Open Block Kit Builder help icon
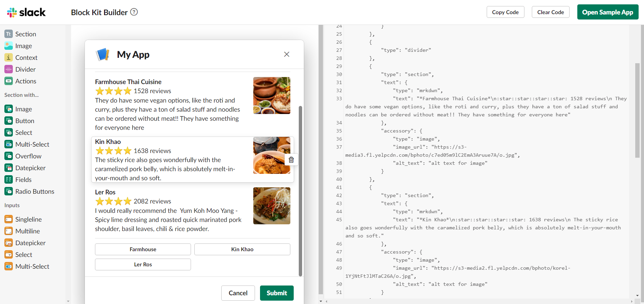Screen dimensions: 644x304 [134, 12]
